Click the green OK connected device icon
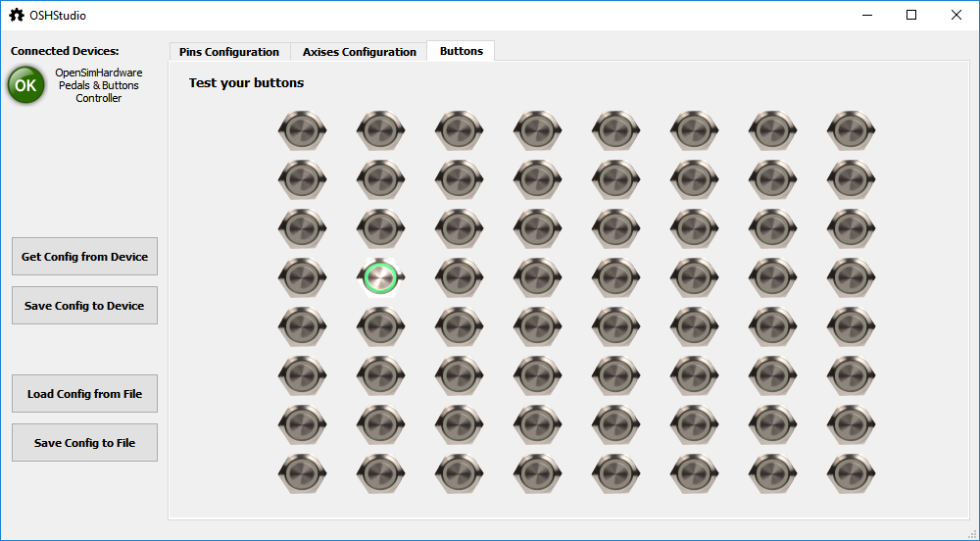Viewport: 980px width, 541px height. click(x=25, y=85)
